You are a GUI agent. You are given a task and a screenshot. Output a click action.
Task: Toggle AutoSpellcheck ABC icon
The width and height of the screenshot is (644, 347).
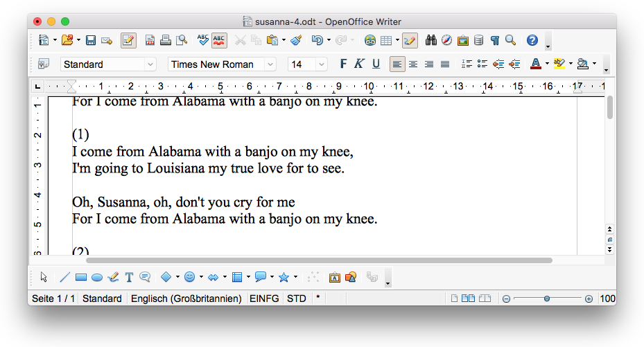pos(219,40)
